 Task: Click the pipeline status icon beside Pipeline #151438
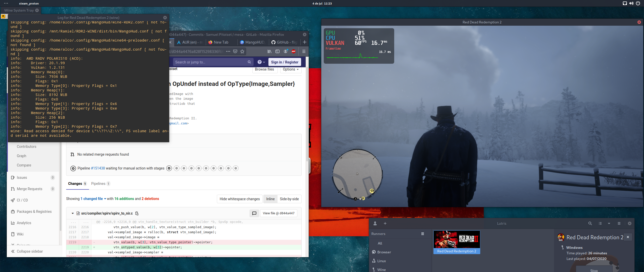click(73, 168)
